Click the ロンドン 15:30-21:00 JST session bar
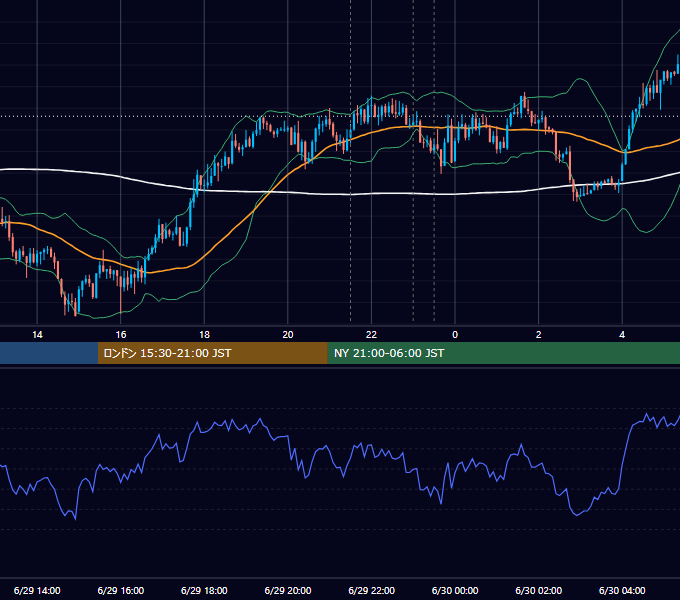 pos(212,353)
